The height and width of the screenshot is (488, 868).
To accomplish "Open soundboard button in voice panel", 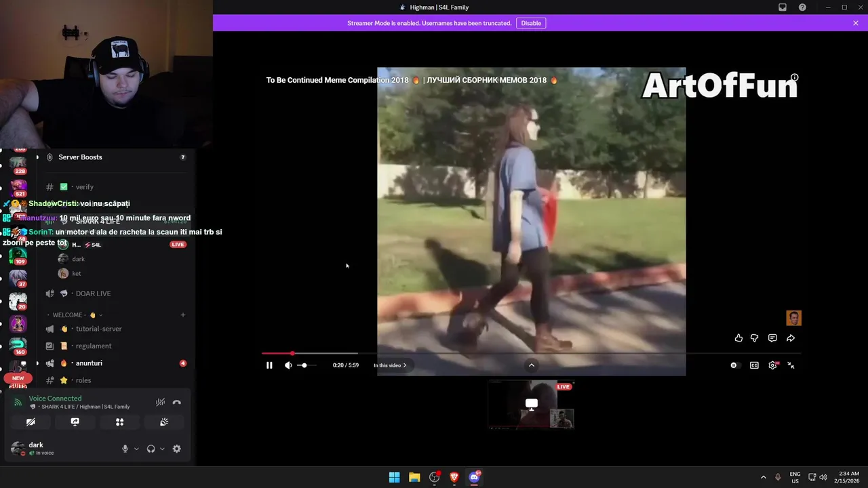I will tap(164, 422).
